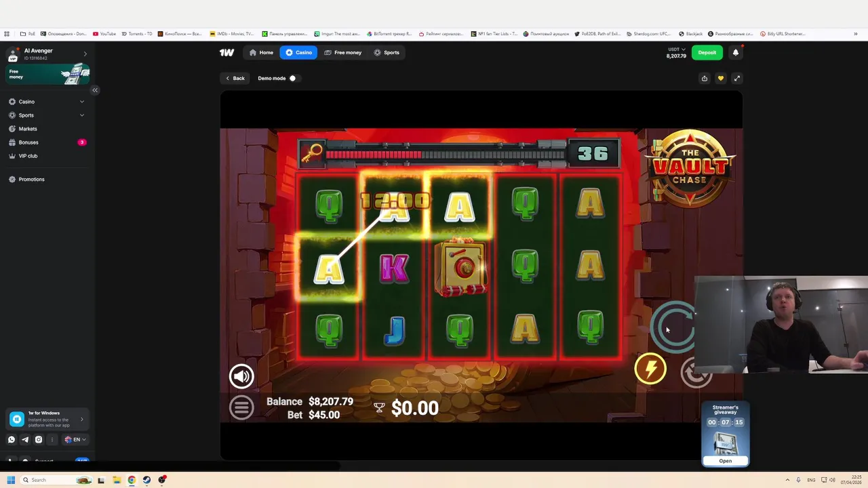Click the giveaway cash image

coord(725,443)
